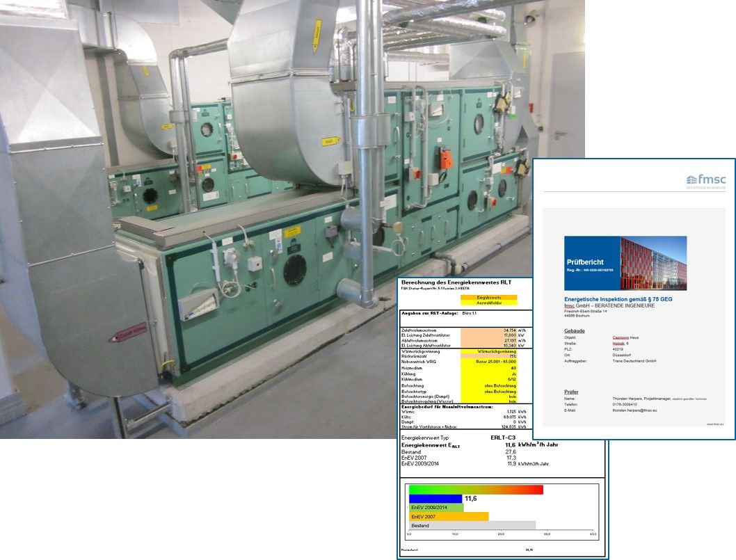Click the blue 11,6 chart bar
Image resolution: width=736 pixels, height=560 pixels.
click(435, 499)
